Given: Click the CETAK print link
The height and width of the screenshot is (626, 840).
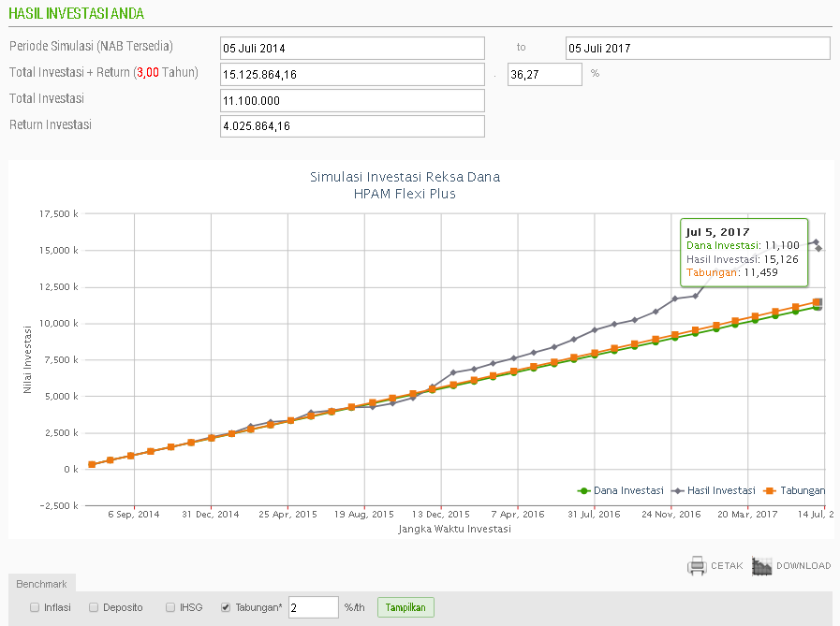Looking at the screenshot, I should click(727, 566).
